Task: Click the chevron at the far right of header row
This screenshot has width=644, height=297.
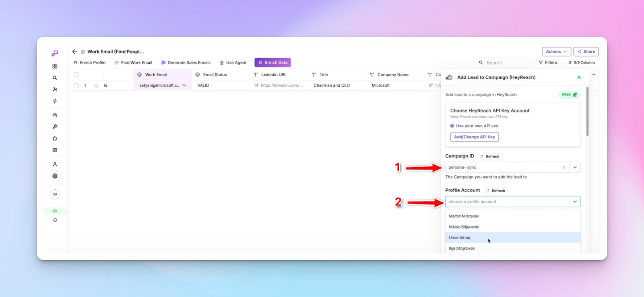Action: click(593, 75)
